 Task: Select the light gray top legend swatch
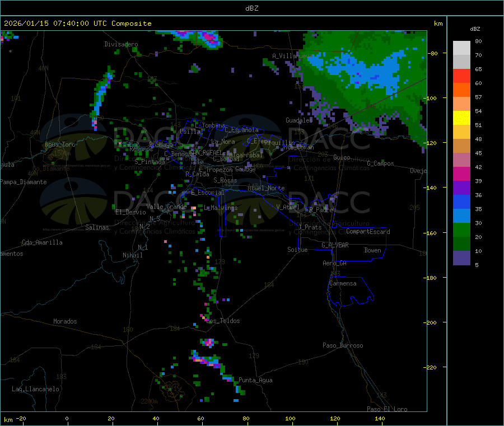(461, 48)
